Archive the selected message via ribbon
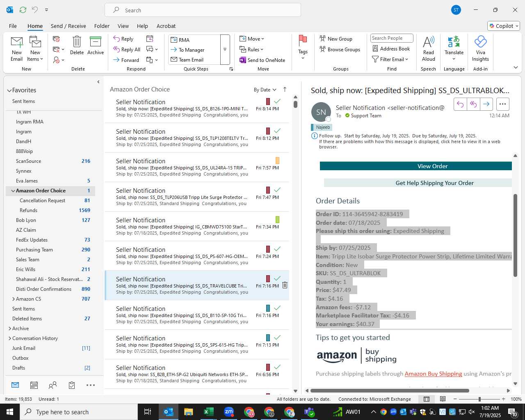This screenshot has height=420, width=525. pos(96,45)
